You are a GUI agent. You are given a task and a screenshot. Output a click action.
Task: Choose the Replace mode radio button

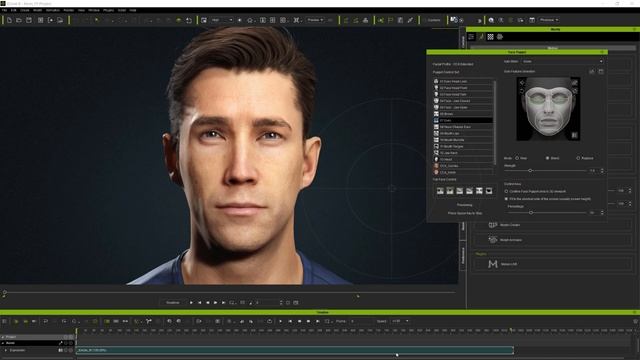coord(578,158)
